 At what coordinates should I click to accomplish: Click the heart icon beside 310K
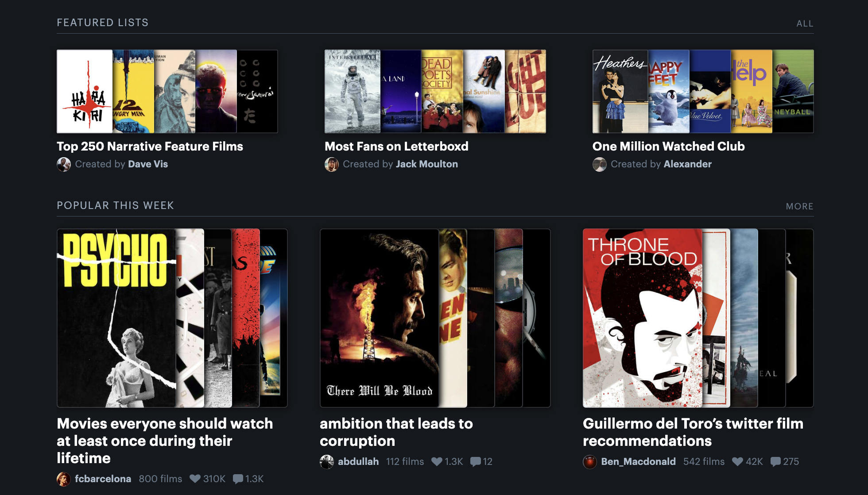[x=195, y=479]
